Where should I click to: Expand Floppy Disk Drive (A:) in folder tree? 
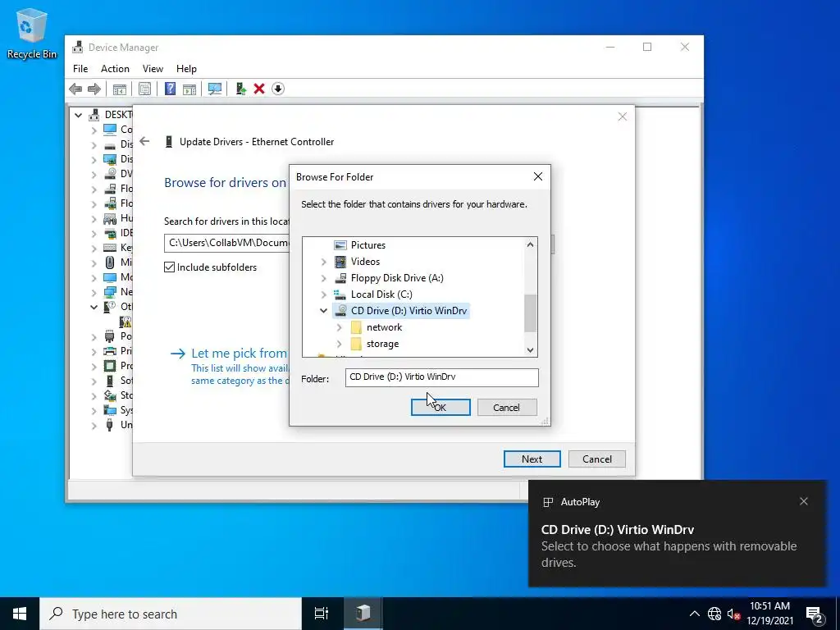[x=323, y=279]
